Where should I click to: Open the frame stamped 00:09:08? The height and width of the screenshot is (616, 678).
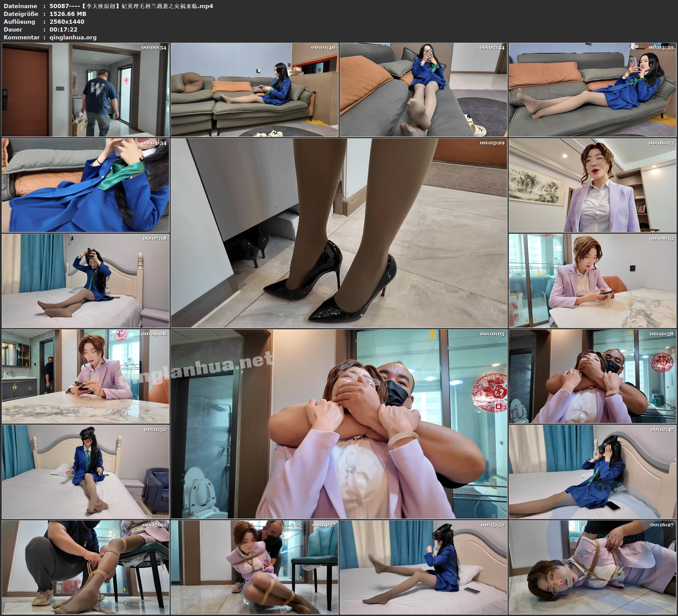click(85, 376)
